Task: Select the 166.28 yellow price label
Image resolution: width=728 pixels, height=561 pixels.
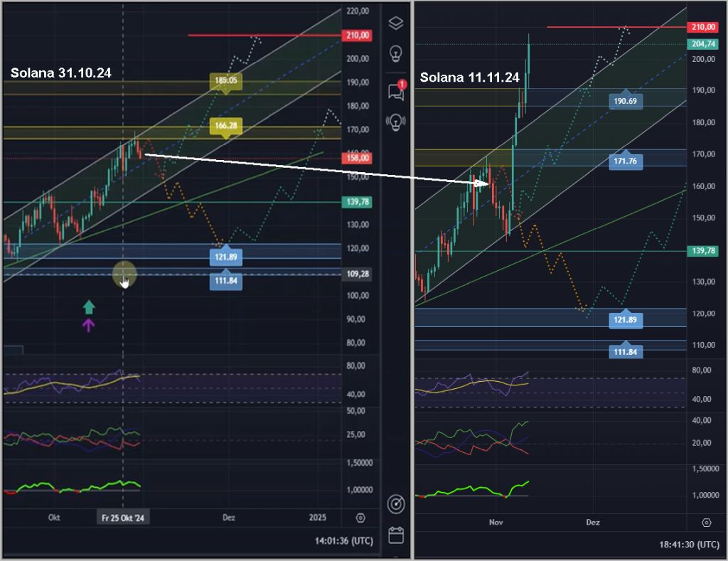Action: [226, 126]
